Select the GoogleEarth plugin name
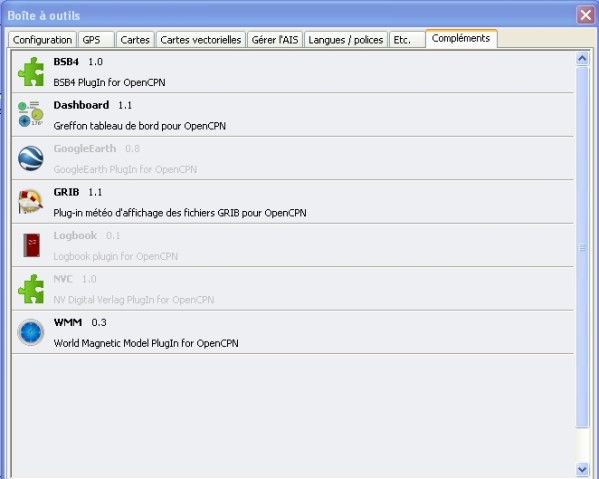Viewport: 599px width, 479px height. [x=85, y=149]
